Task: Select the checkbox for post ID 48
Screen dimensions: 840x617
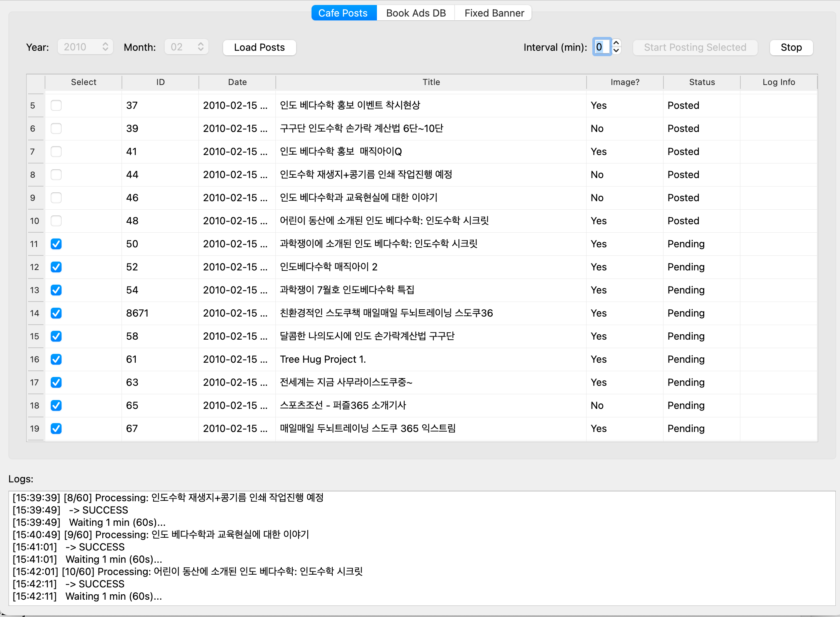Action: point(56,221)
